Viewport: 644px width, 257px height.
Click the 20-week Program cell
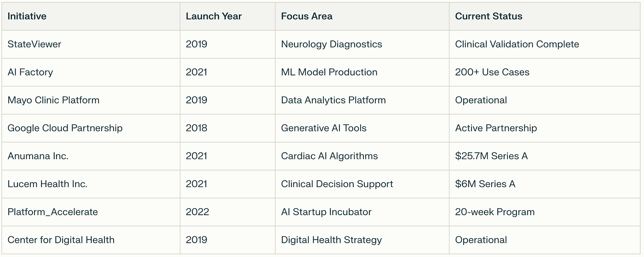pyautogui.click(x=545, y=212)
